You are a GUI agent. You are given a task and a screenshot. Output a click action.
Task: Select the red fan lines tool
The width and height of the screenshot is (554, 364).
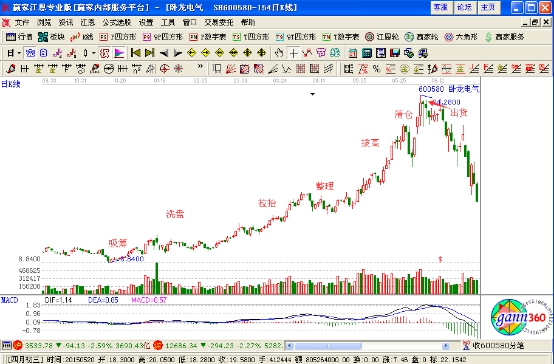230,69
